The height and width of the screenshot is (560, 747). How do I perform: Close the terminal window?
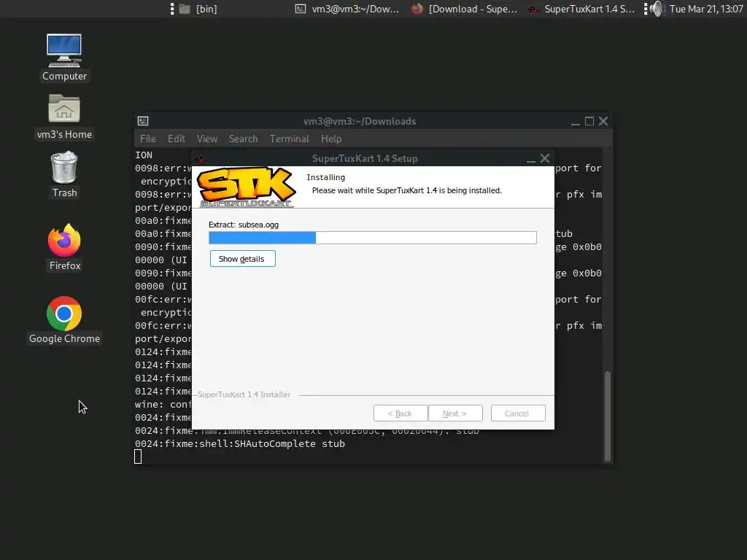pos(603,121)
